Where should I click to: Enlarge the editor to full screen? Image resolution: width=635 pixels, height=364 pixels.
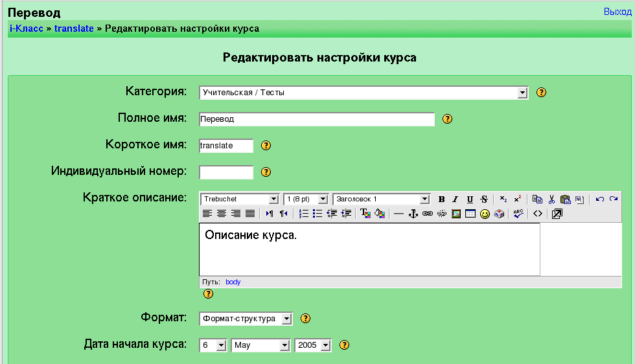tap(557, 214)
